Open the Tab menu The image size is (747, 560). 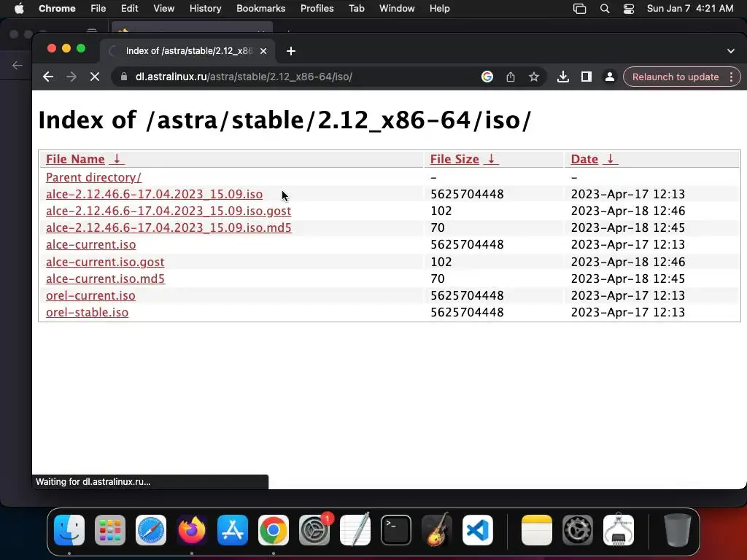point(356,9)
